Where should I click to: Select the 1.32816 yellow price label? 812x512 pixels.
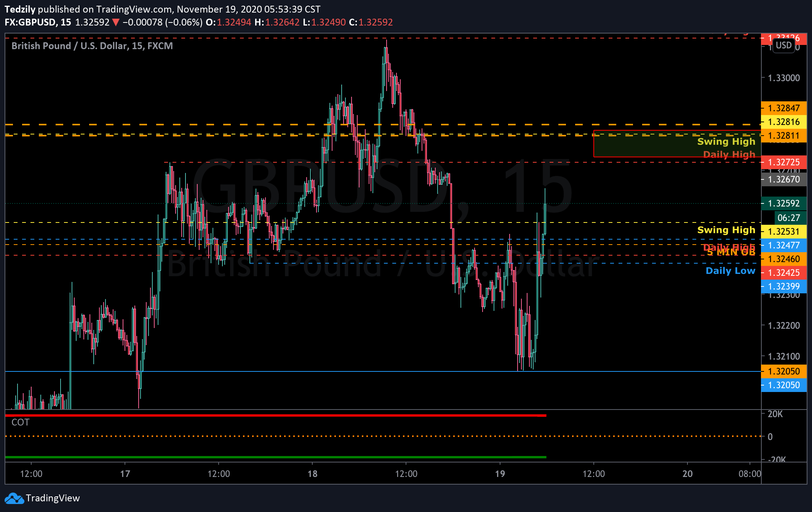coord(783,122)
